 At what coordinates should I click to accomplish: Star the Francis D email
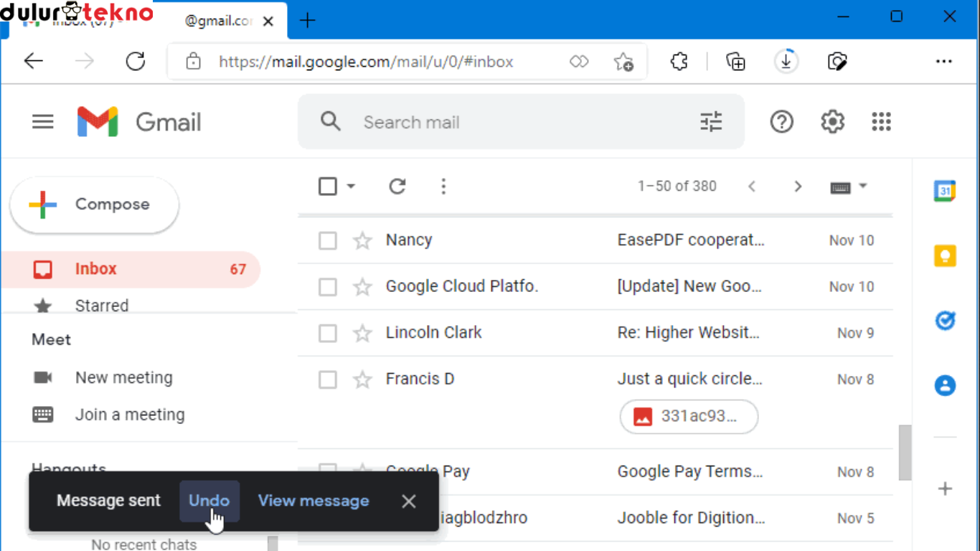coord(362,380)
